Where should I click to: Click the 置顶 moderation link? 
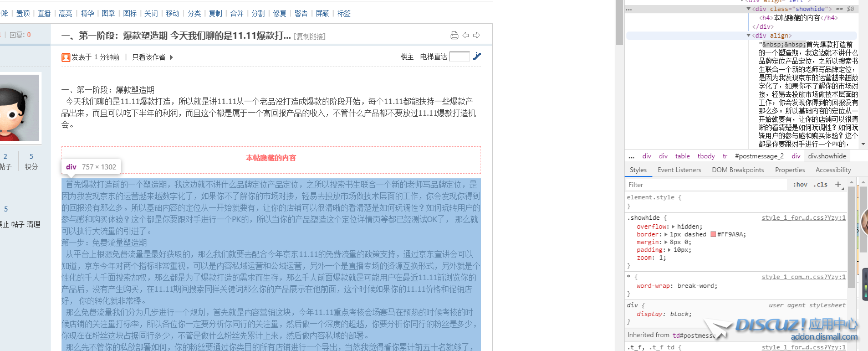click(x=23, y=13)
